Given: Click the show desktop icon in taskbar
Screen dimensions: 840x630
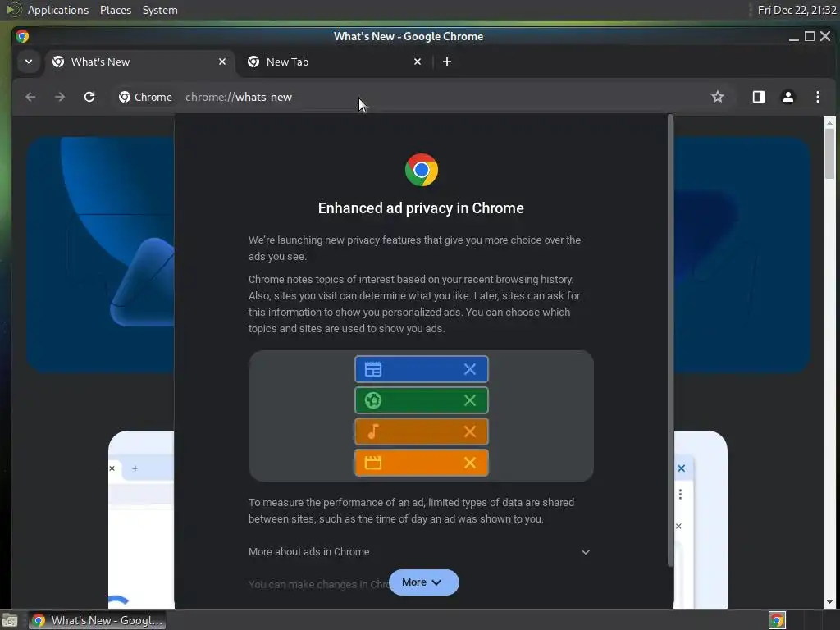Looking at the screenshot, I should point(10,620).
